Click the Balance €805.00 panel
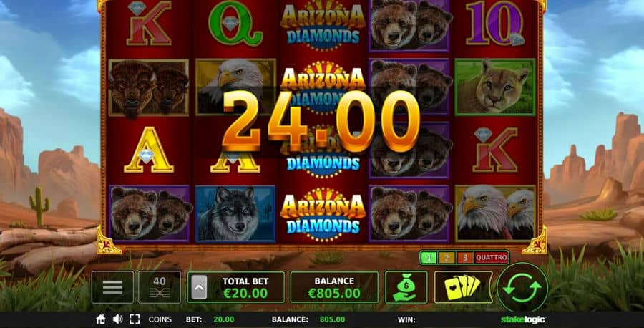 (334, 287)
